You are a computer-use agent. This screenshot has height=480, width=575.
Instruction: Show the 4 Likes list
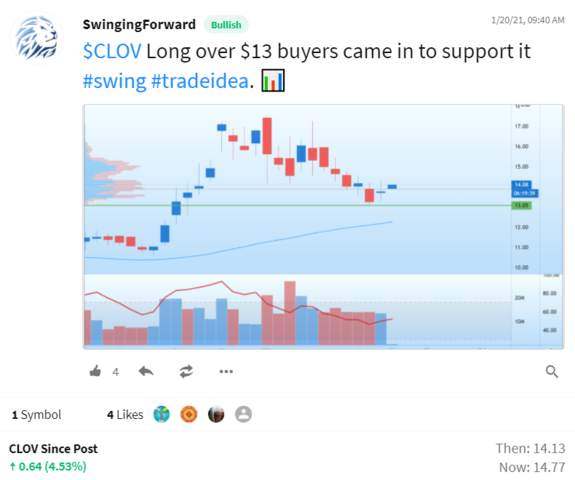click(x=125, y=415)
